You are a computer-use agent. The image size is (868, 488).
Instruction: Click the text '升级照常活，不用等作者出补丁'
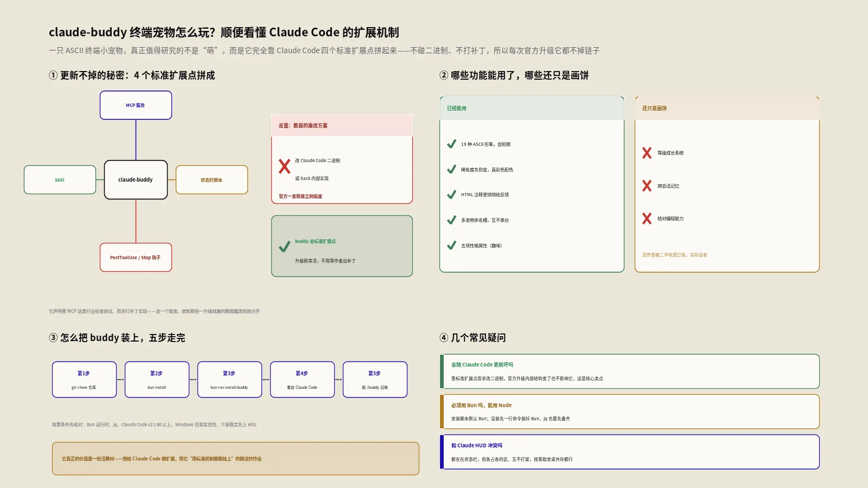tap(325, 261)
